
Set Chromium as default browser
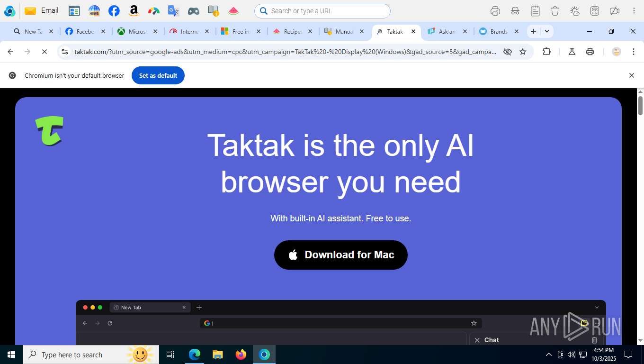[x=158, y=75]
